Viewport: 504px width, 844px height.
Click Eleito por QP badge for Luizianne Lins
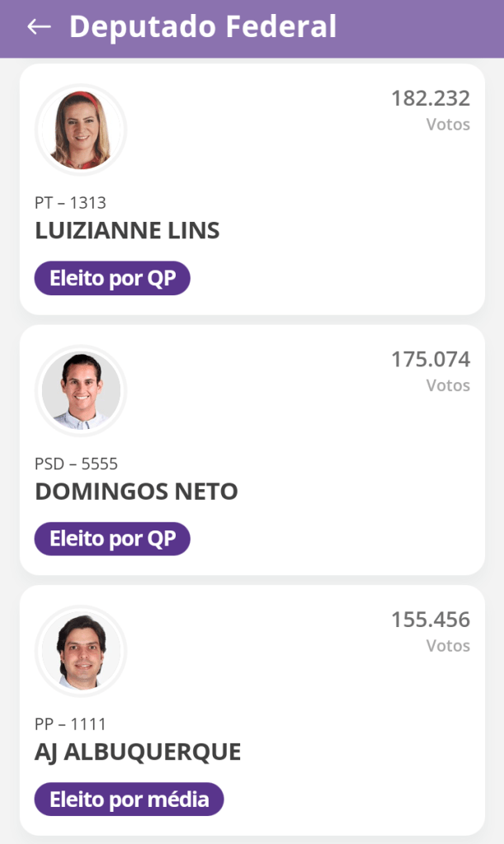(x=112, y=279)
